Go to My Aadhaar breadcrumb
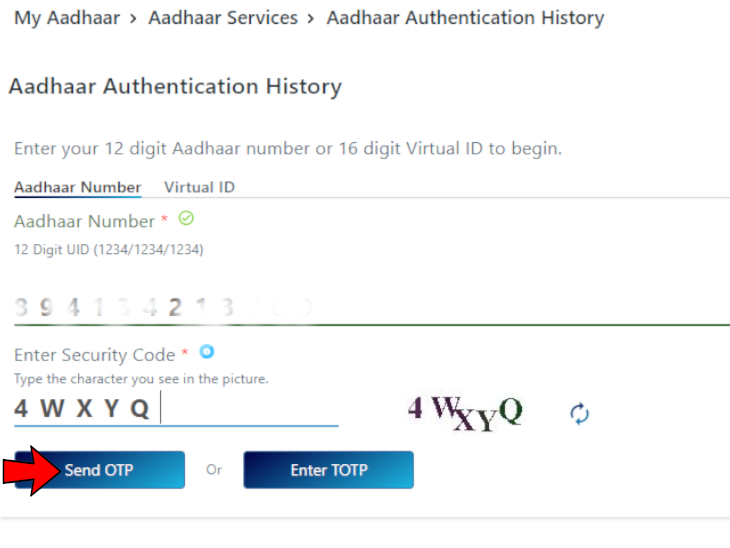The width and height of the screenshot is (730, 548). [65, 18]
